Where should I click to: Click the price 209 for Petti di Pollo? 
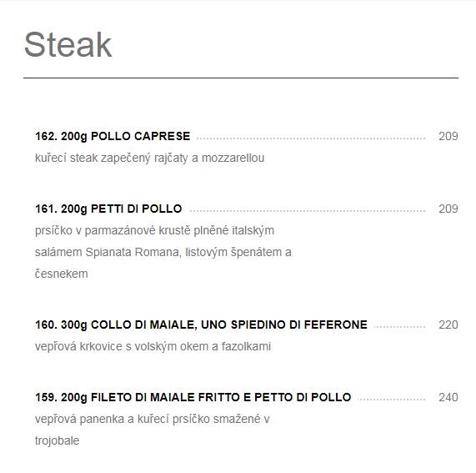(448, 209)
